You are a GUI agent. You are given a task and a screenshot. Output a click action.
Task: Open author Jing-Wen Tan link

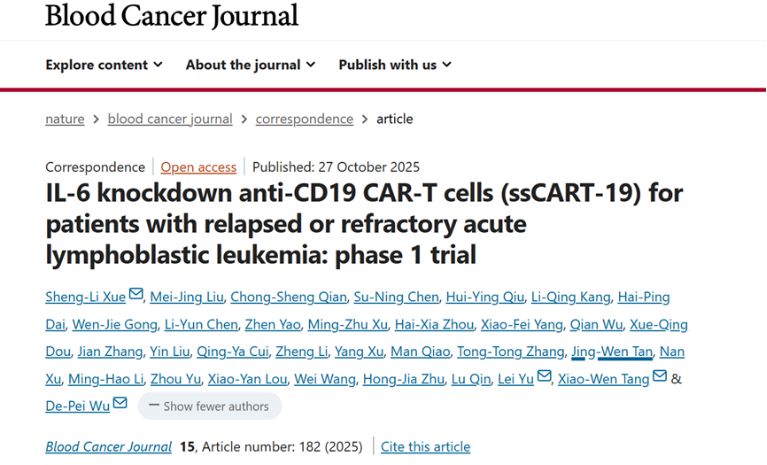612,352
